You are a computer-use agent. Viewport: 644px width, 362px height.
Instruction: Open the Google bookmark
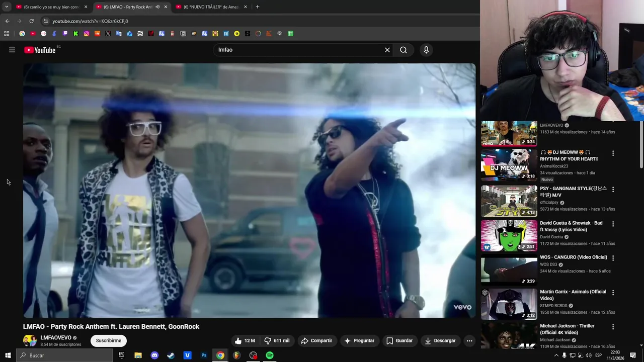point(22,34)
